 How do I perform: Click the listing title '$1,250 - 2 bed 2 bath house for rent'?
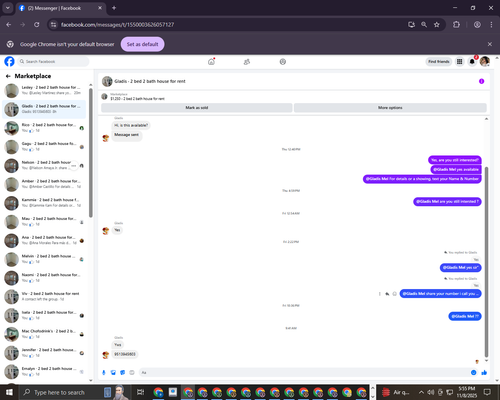[137, 99]
